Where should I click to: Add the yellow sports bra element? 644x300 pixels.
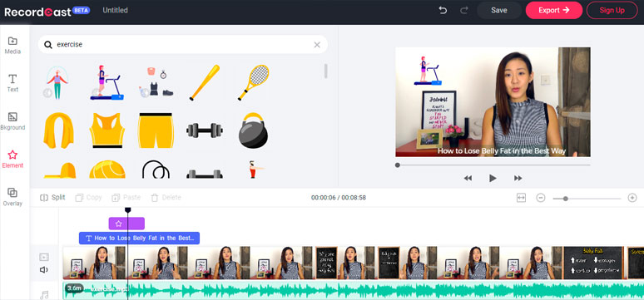pos(107,130)
